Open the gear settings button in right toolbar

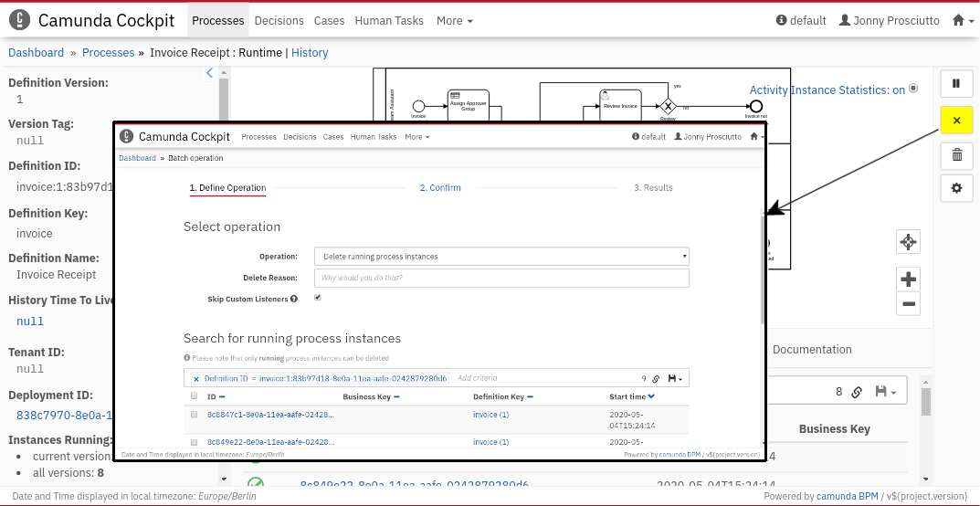pyautogui.click(x=956, y=188)
